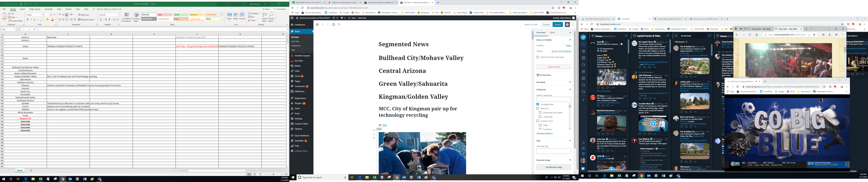Open the Name Box dropdown for C14
This screenshot has width=868, height=182.
pyautogui.click(x=14, y=29)
